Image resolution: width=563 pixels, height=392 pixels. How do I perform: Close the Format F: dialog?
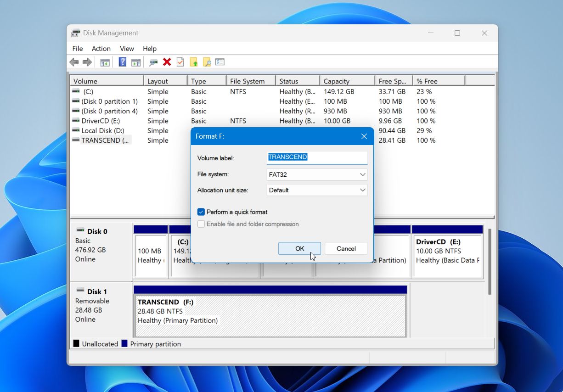364,136
